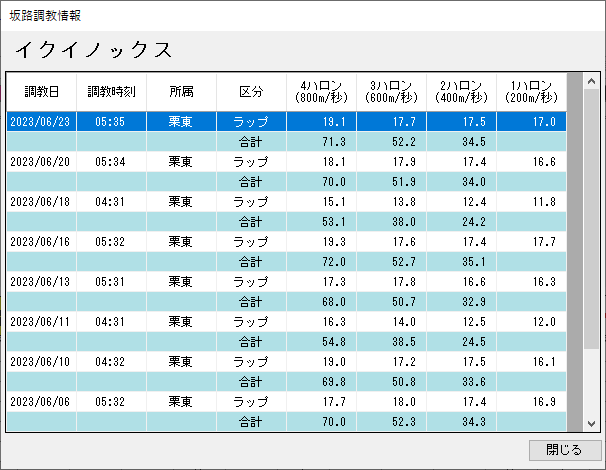
Task: Click the 11.8 one-furlong value
Action: pyautogui.click(x=531, y=202)
